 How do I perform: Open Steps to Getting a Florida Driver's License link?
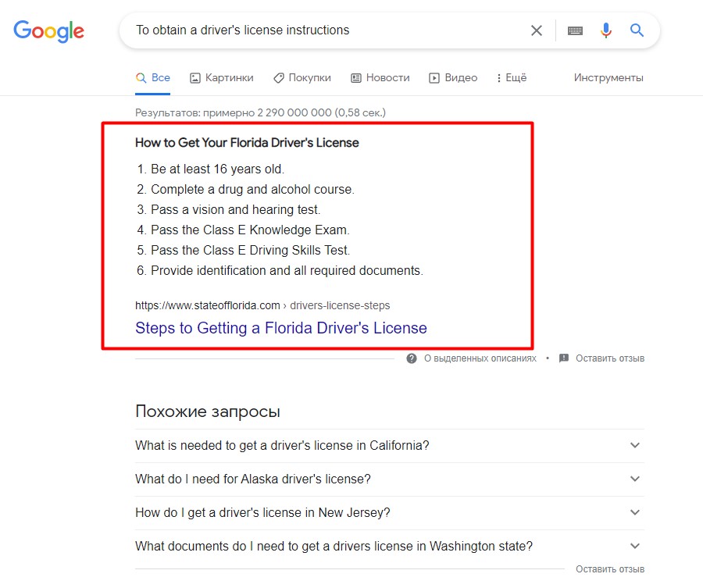281,328
